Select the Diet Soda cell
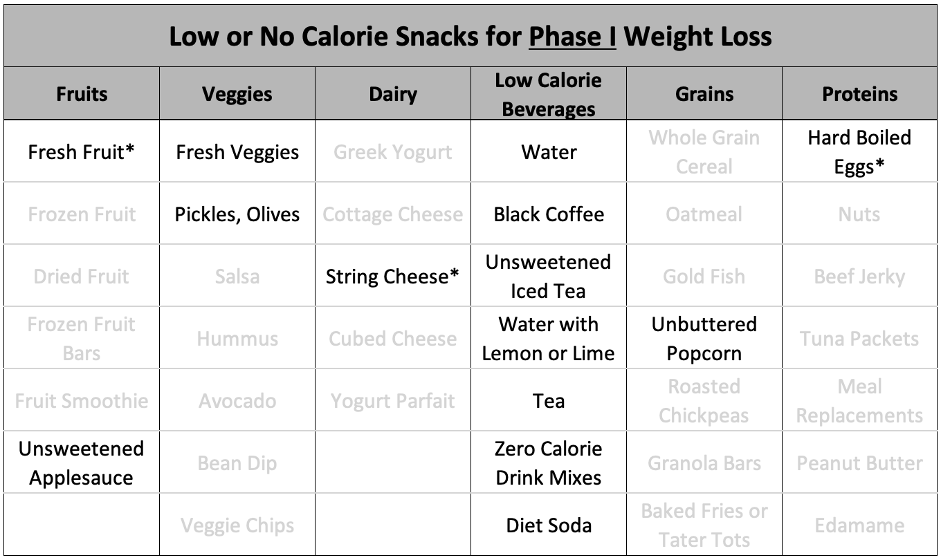 [x=549, y=525]
